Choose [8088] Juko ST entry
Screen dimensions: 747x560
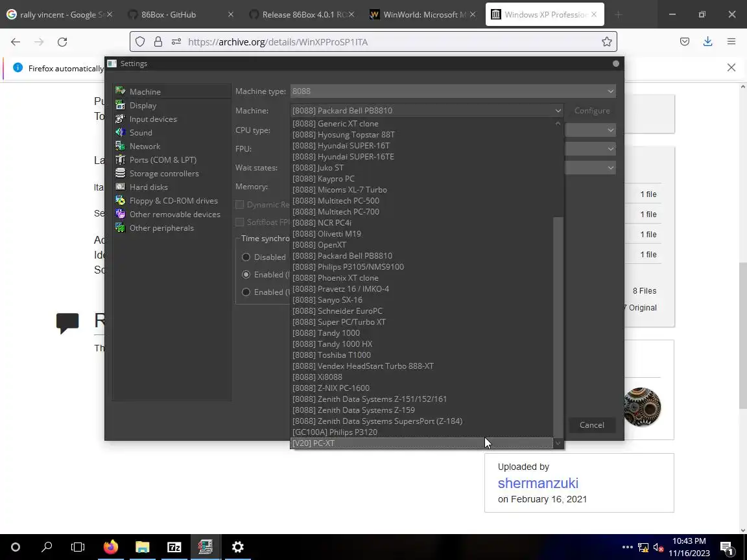coord(421,168)
